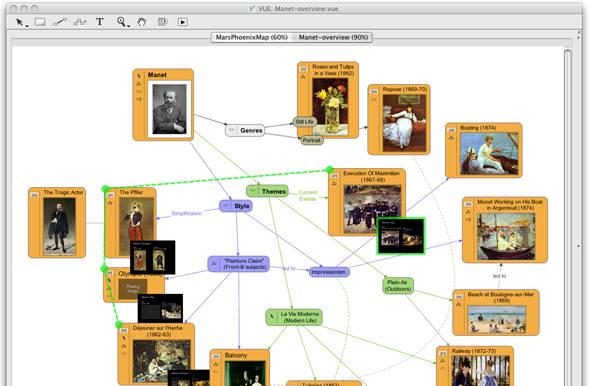Viewport: 589px width, 386px height.
Task: Select the rectangle Node creation tool
Action: click(x=40, y=22)
